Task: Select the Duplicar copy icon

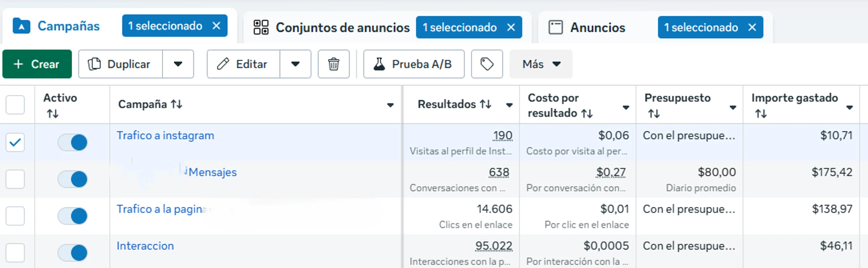Action: pyautogui.click(x=95, y=64)
